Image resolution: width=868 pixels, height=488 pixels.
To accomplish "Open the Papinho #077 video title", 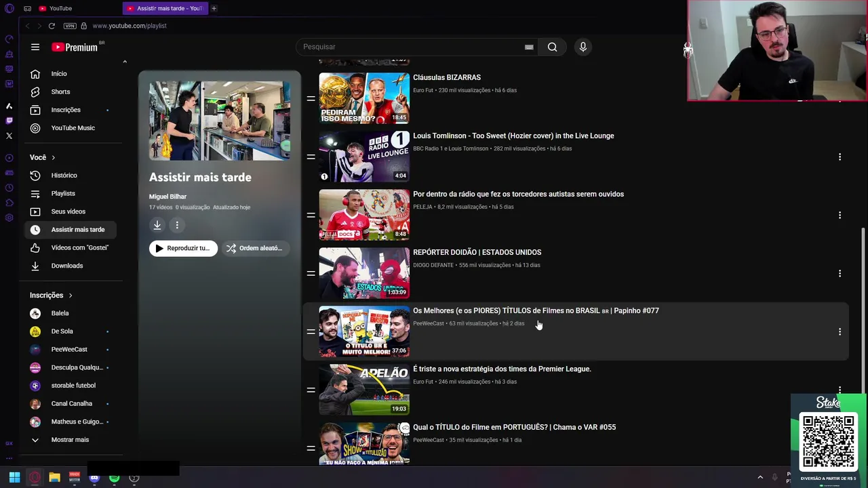I will [536, 310].
